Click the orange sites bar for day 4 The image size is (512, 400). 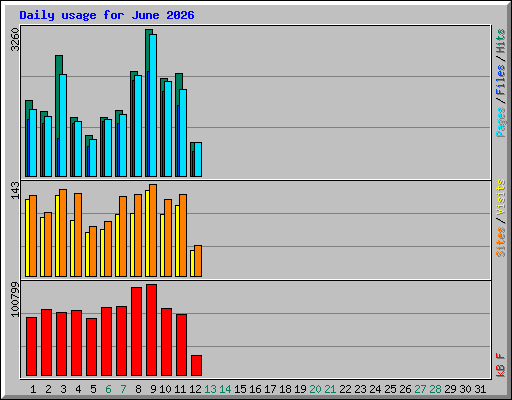click(x=78, y=235)
